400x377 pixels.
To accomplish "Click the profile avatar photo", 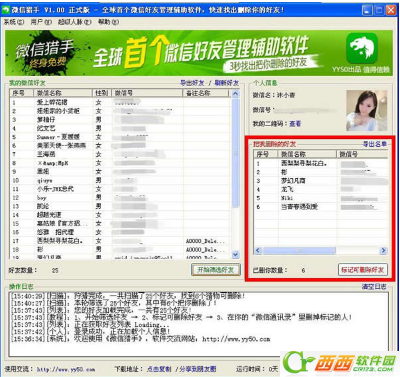I will tap(367, 110).
